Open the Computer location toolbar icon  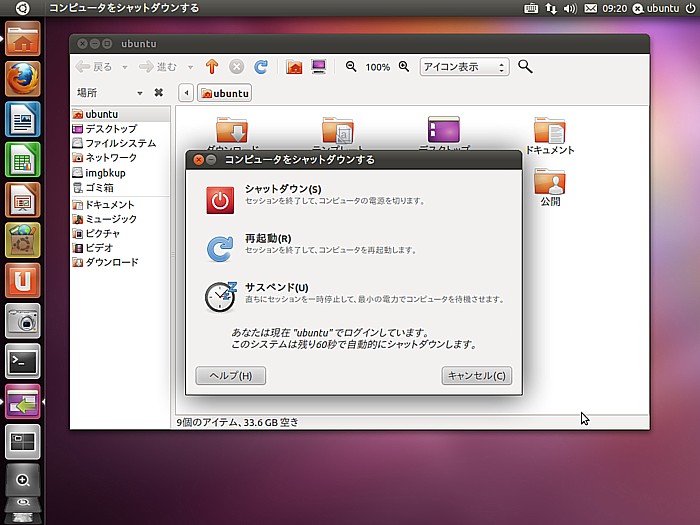[x=319, y=67]
